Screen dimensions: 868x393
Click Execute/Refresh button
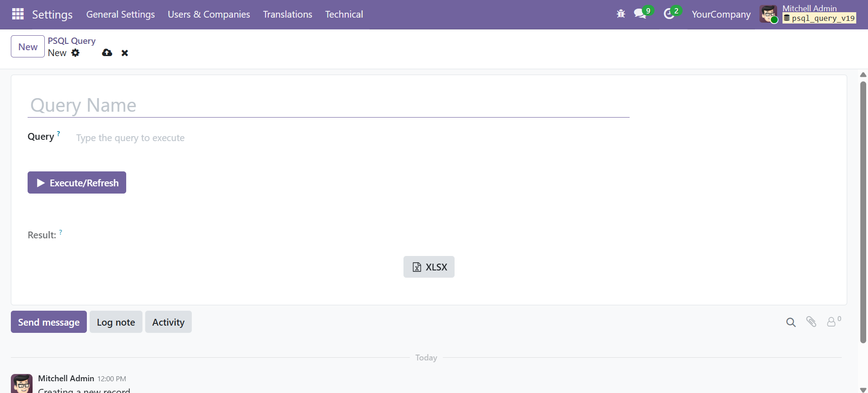(x=77, y=183)
